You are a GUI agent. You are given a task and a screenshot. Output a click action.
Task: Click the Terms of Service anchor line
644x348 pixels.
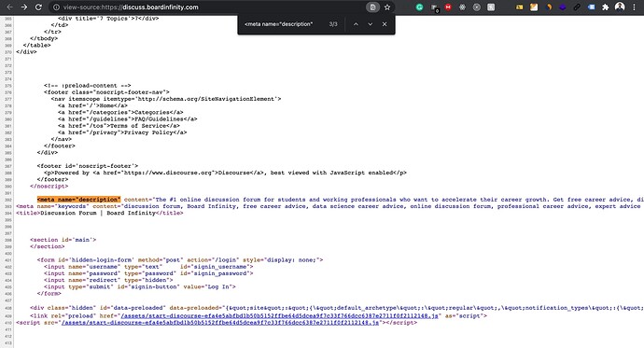[119, 126]
